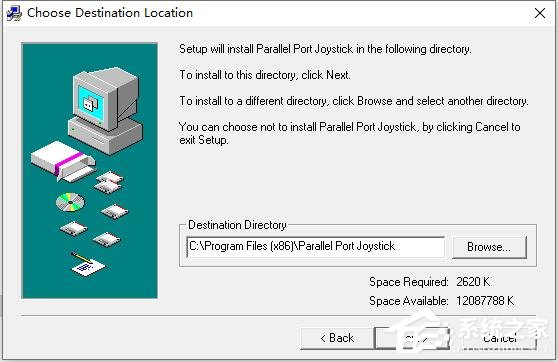The height and width of the screenshot is (362, 558).
Task: Select the '2620 K' value
Action: coord(473,282)
